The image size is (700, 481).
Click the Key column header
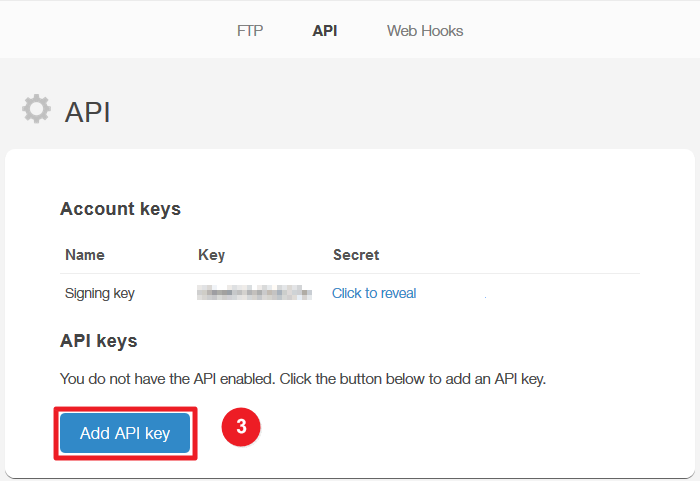click(x=212, y=255)
